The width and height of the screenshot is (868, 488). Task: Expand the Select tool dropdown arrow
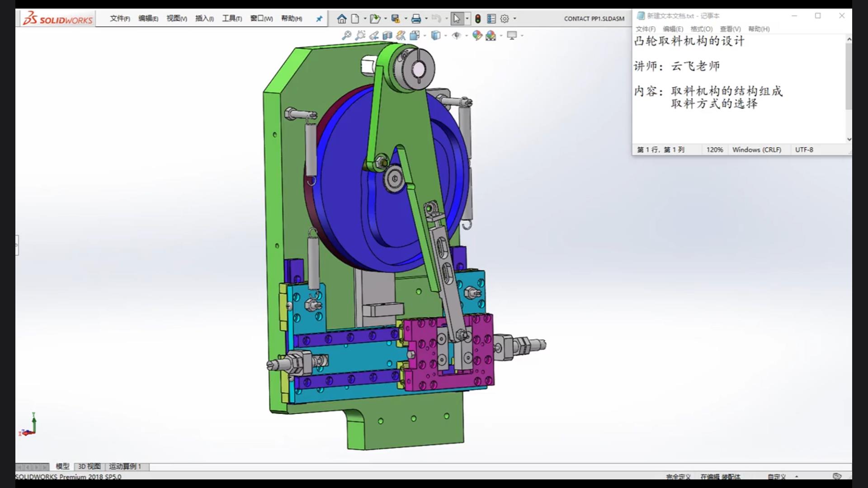[x=467, y=19]
